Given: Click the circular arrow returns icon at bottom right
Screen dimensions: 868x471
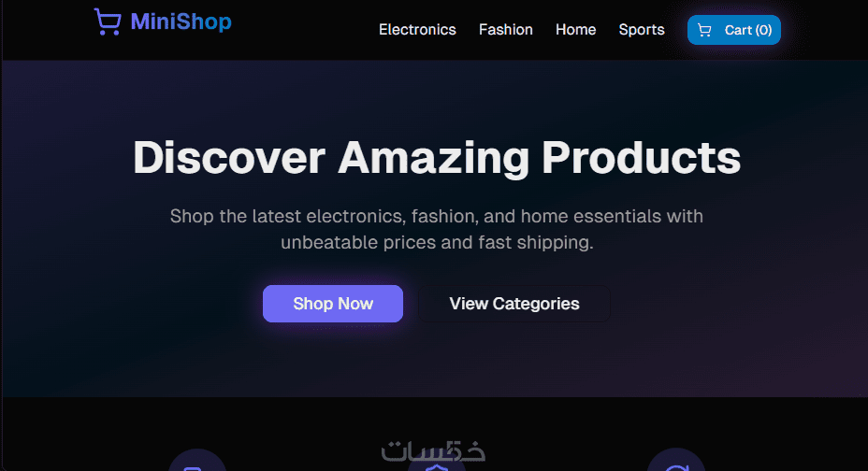Looking at the screenshot, I should pyautogui.click(x=676, y=467).
